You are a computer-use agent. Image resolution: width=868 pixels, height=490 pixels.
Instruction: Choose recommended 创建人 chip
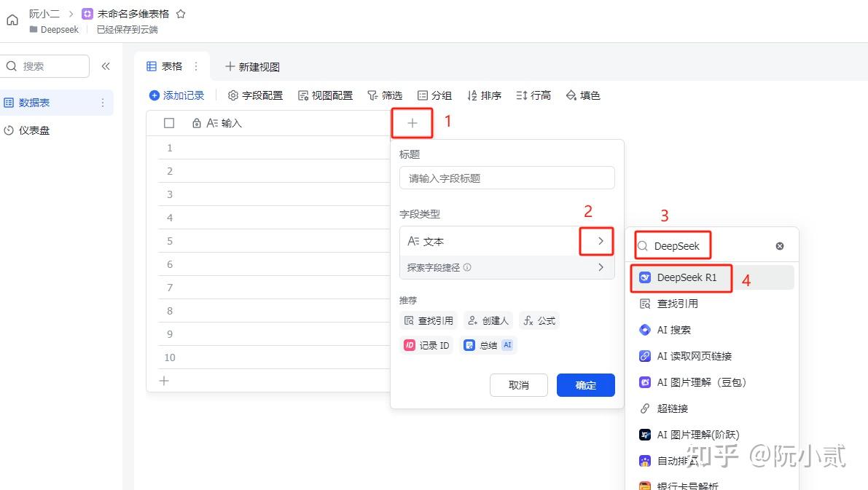click(488, 321)
